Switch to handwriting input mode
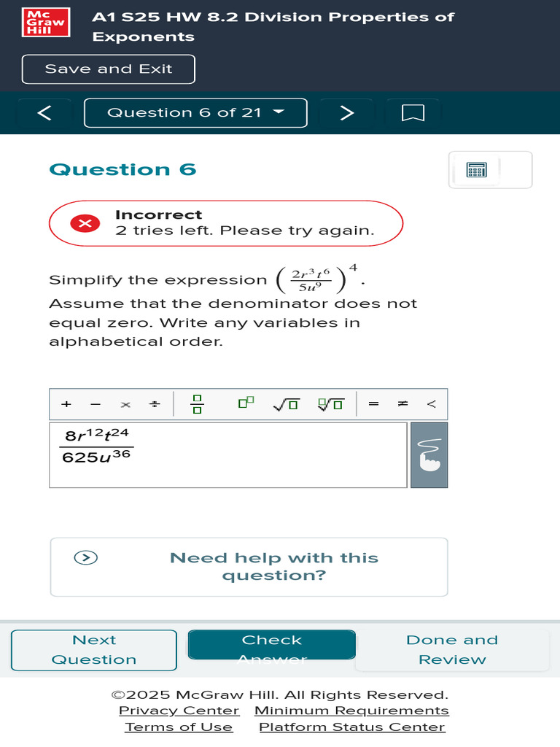The height and width of the screenshot is (747, 560). click(x=429, y=455)
